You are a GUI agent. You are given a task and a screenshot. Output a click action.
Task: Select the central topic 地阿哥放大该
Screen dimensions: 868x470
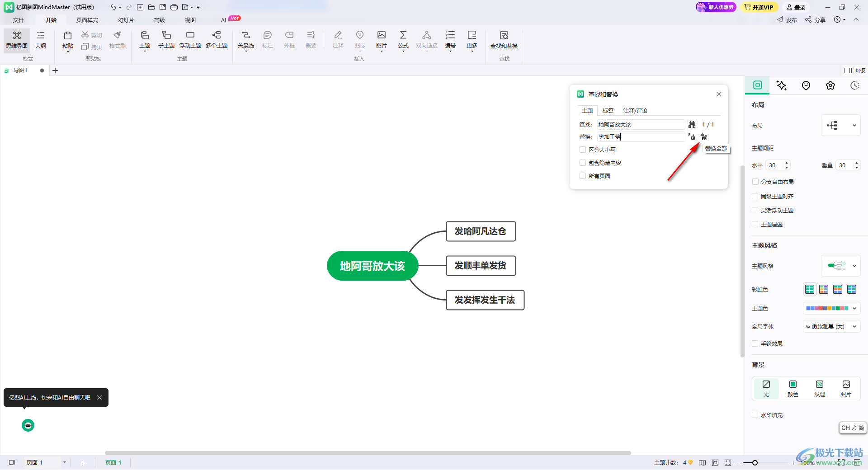pyautogui.click(x=373, y=266)
